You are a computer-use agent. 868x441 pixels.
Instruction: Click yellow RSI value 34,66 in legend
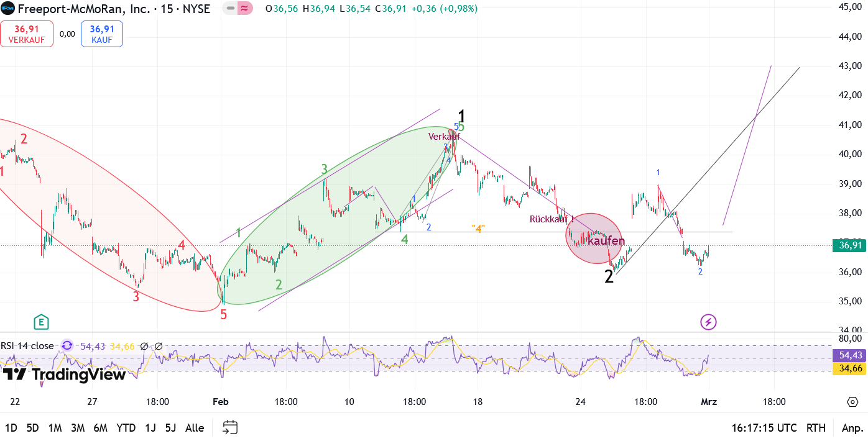(122, 346)
